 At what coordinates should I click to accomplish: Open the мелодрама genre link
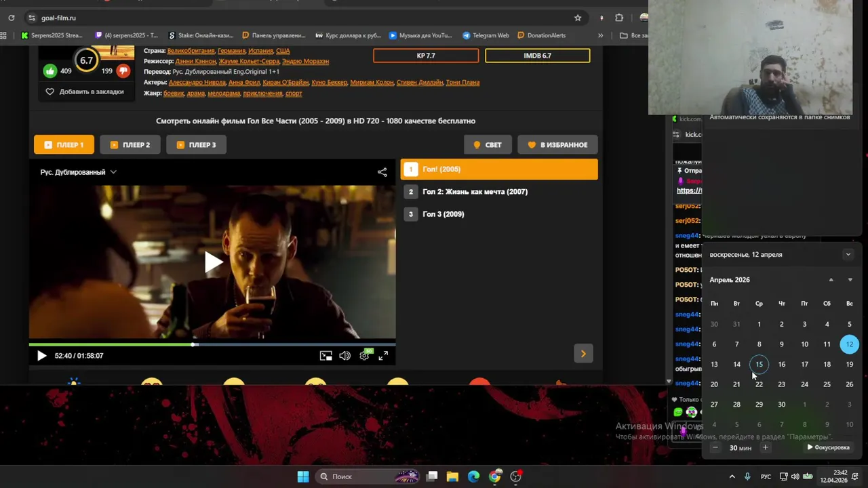pos(224,93)
